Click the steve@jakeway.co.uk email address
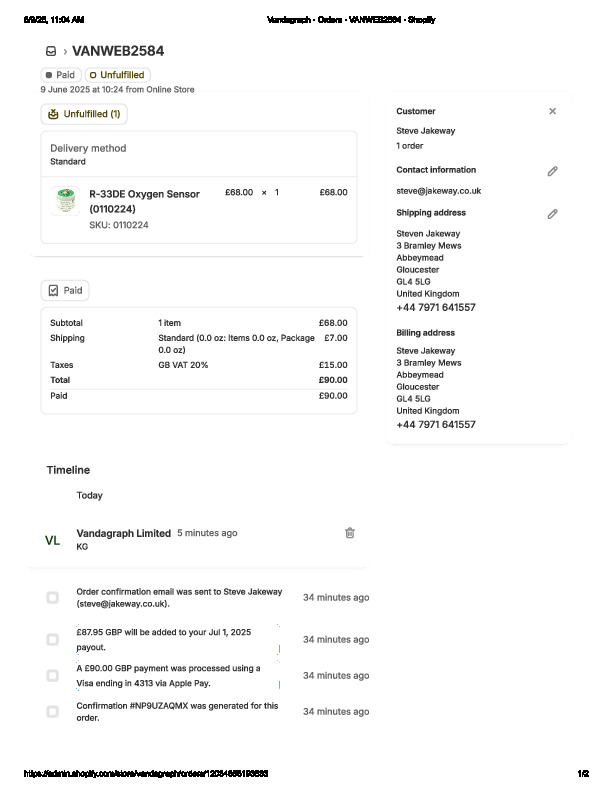Viewport: 612px width, 792px height. (438, 190)
